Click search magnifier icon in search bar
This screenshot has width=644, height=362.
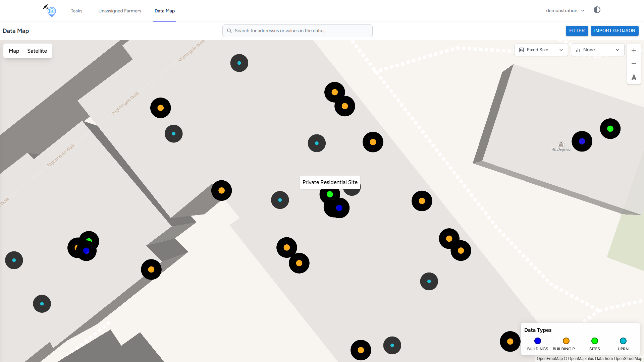(x=229, y=31)
